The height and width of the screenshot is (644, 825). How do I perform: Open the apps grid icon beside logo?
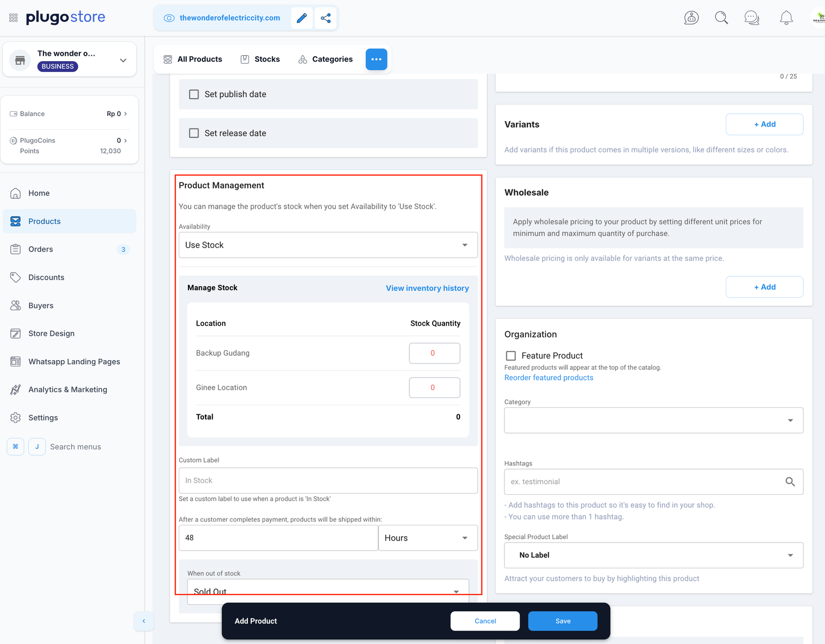click(x=13, y=18)
